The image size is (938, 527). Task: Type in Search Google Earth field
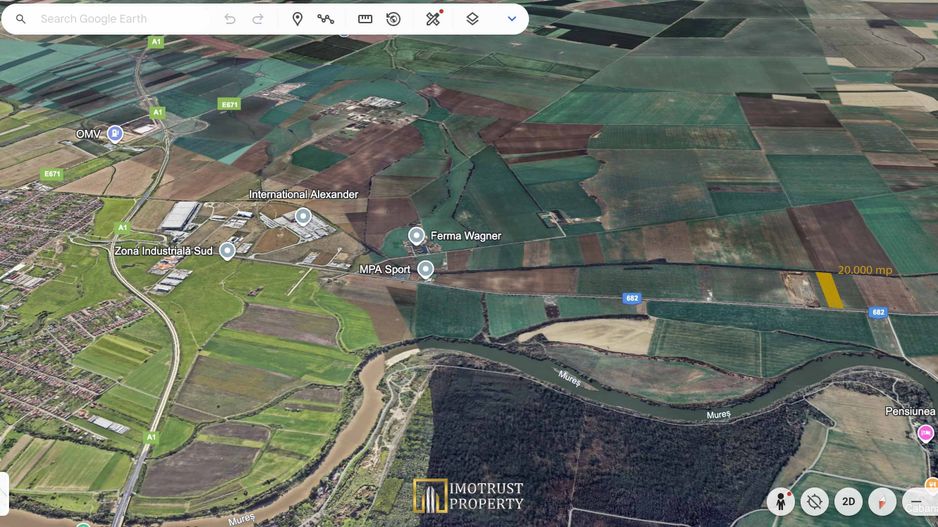(x=120, y=19)
